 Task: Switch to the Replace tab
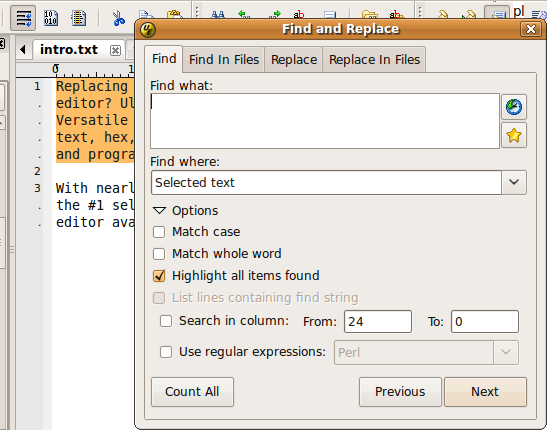tap(294, 60)
